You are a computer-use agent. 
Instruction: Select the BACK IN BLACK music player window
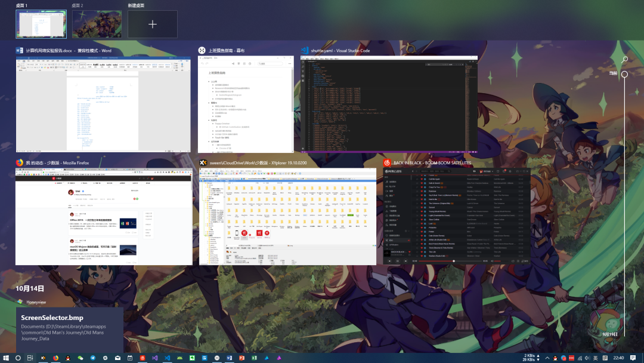pyautogui.click(x=456, y=216)
